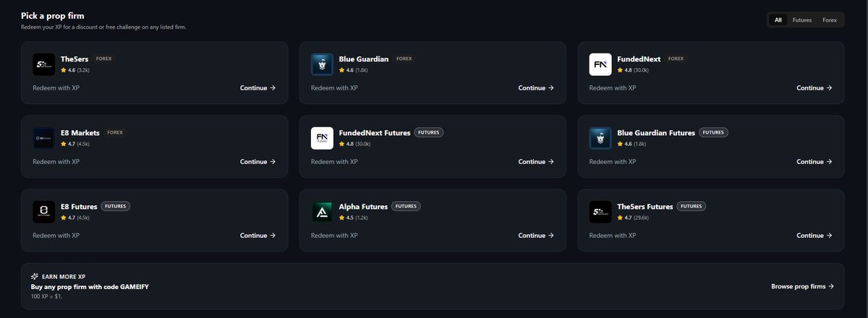The image size is (868, 318).
Task: Continue with FundedNext Futures
Action: coord(537,162)
